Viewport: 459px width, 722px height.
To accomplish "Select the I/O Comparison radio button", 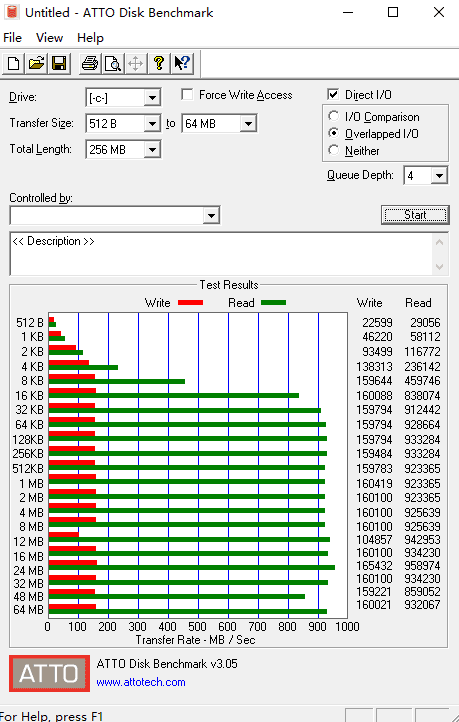I will 334,116.
